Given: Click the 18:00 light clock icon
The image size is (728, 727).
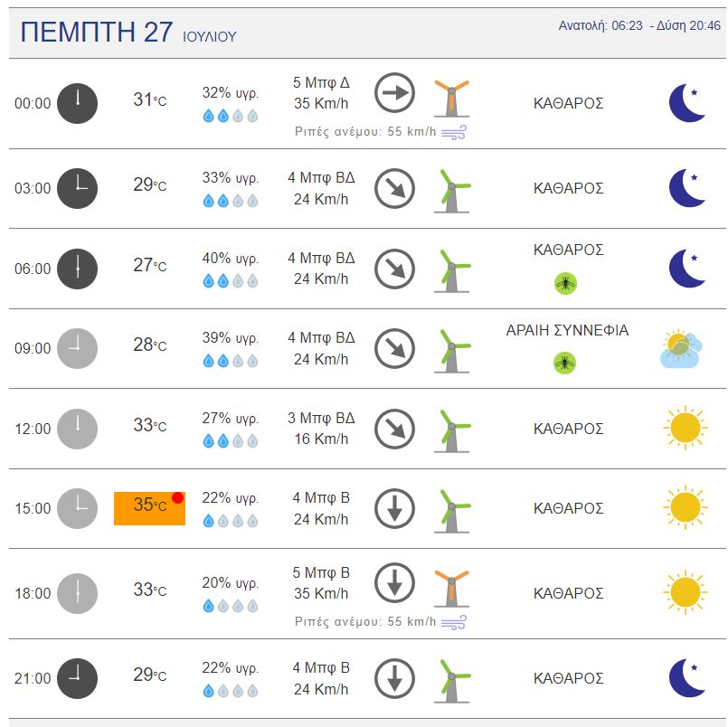Looking at the screenshot, I should click(x=77, y=594).
